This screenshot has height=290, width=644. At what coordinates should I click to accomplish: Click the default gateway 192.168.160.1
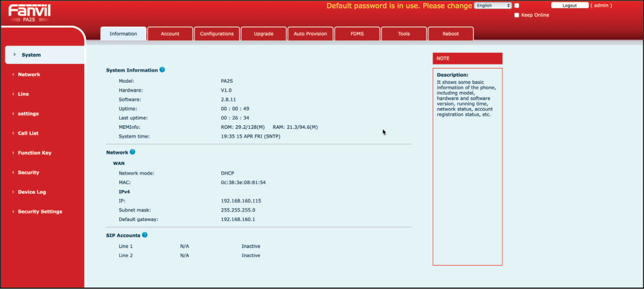tap(238, 219)
